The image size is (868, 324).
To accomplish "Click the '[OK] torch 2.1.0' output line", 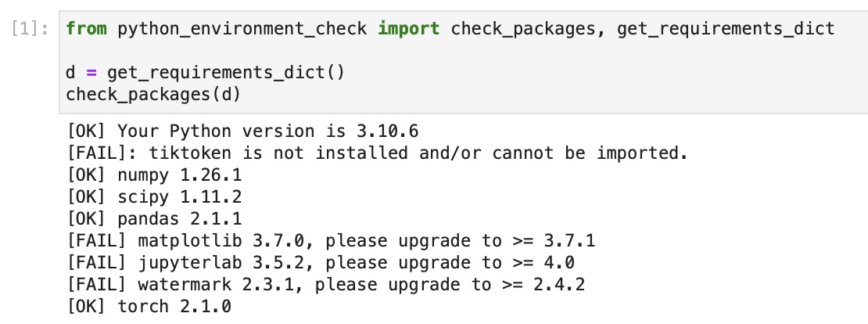I will point(149,306).
